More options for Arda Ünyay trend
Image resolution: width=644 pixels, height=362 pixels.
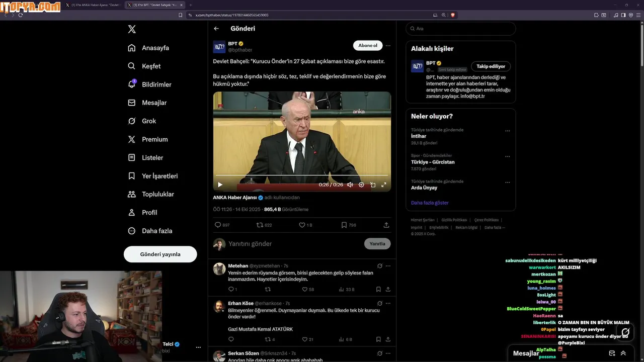pyautogui.click(x=507, y=182)
